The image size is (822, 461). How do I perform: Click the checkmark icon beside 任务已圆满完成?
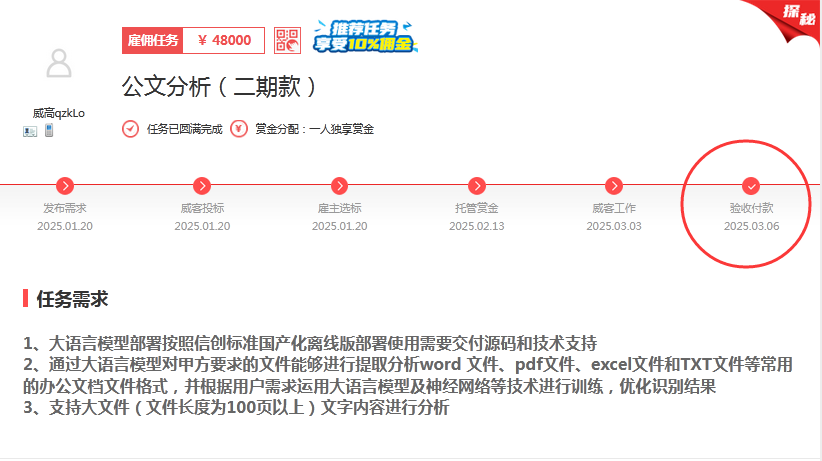pyautogui.click(x=131, y=128)
